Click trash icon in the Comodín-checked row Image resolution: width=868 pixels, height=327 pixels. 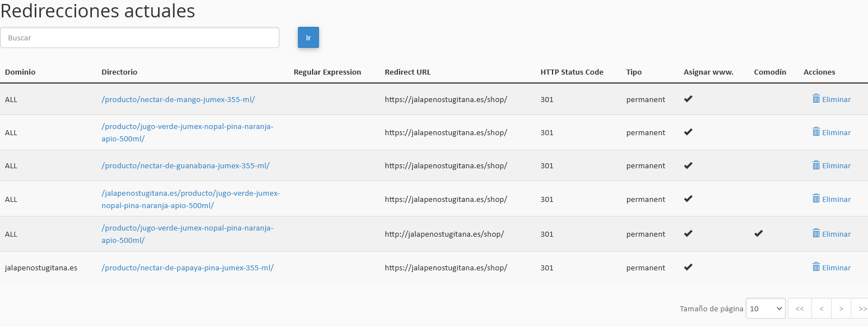816,233
